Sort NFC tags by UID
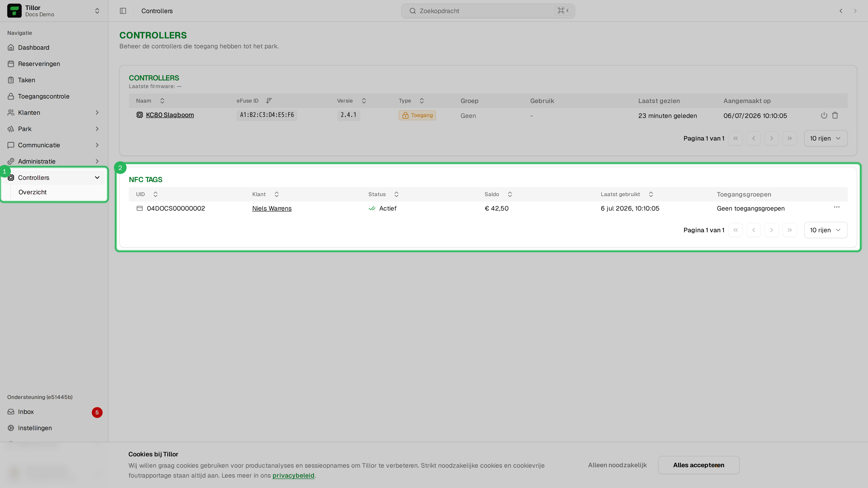The height and width of the screenshot is (488, 868). click(147, 194)
